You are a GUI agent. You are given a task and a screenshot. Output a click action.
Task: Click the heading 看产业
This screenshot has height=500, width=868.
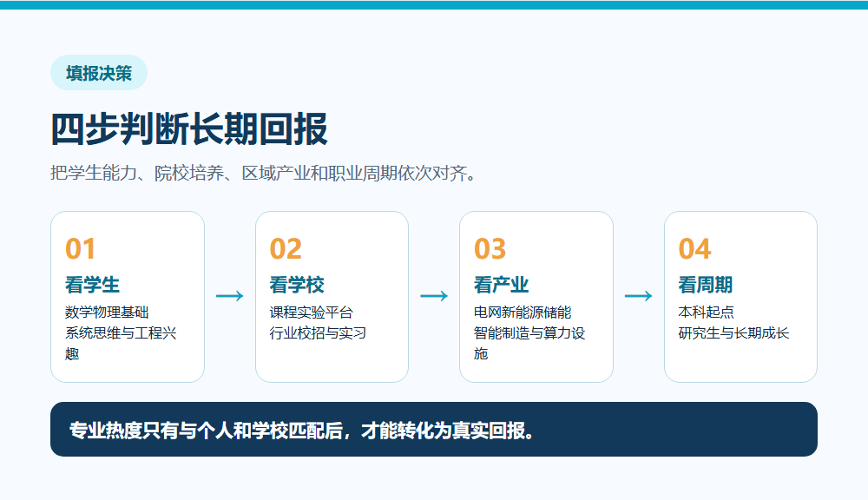click(501, 285)
